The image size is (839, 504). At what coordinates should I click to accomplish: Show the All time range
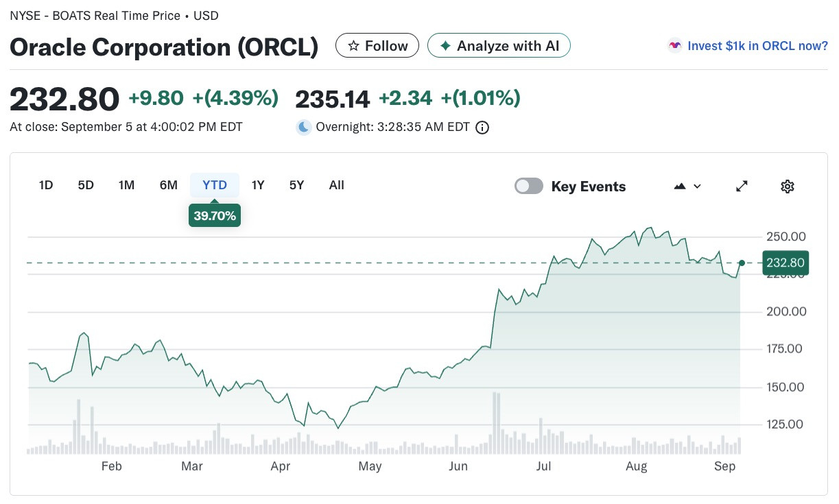click(x=337, y=185)
